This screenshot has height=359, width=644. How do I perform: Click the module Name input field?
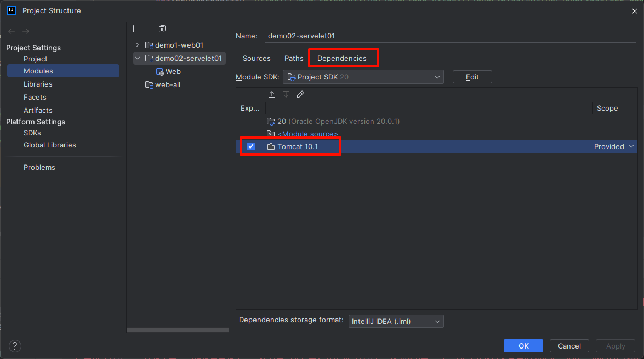tap(450, 36)
